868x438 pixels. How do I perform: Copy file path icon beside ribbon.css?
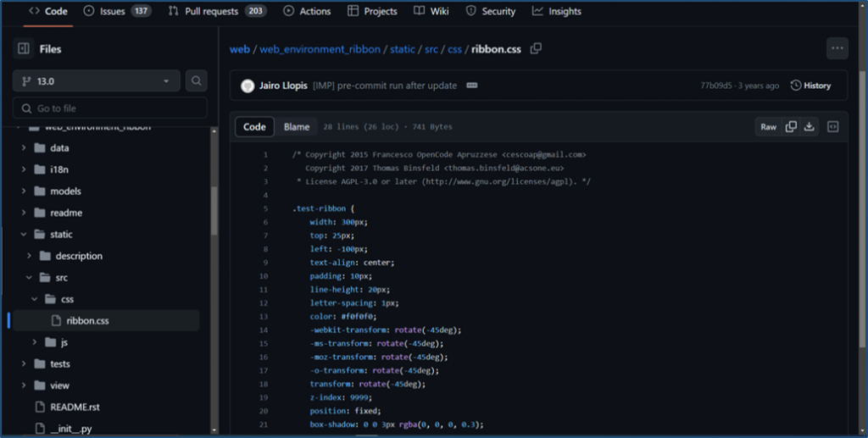point(536,48)
